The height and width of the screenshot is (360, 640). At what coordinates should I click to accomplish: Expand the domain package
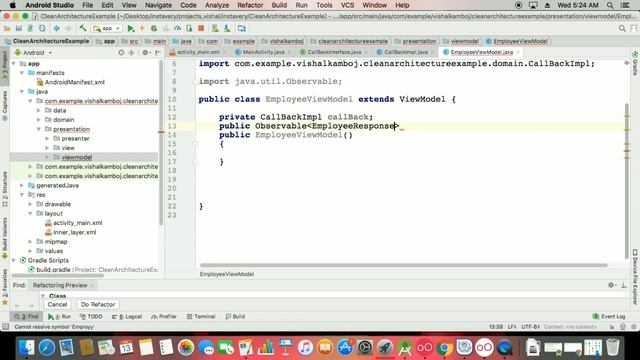click(39, 120)
